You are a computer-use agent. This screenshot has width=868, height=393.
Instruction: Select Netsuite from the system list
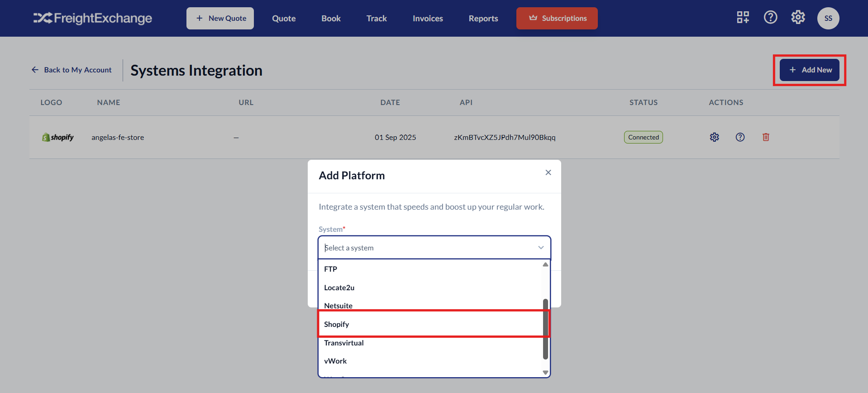click(430, 306)
